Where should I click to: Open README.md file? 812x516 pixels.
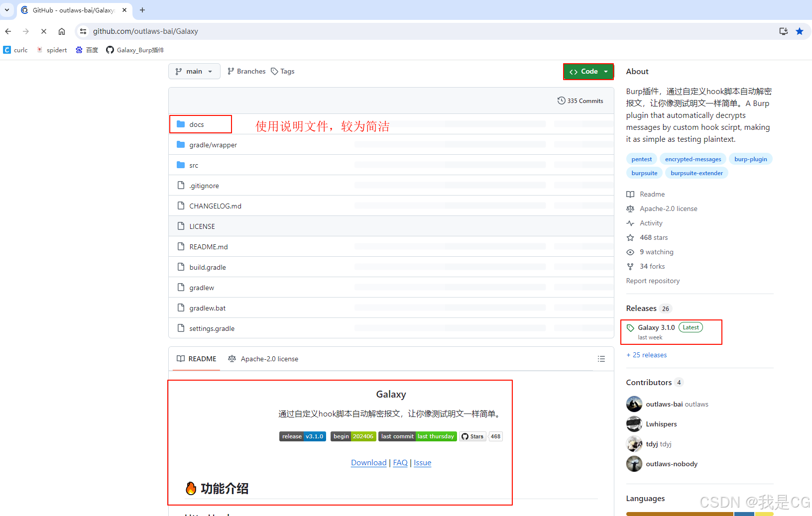(209, 247)
